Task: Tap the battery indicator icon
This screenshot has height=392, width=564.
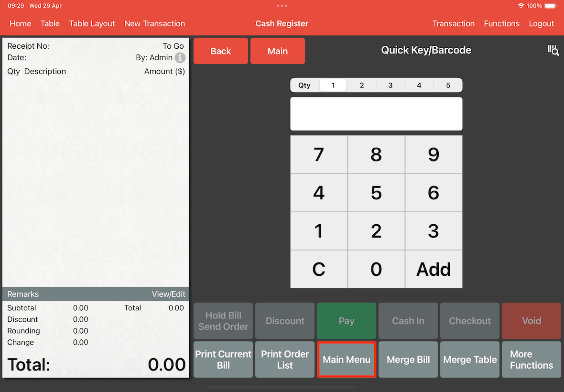Action: coord(550,6)
